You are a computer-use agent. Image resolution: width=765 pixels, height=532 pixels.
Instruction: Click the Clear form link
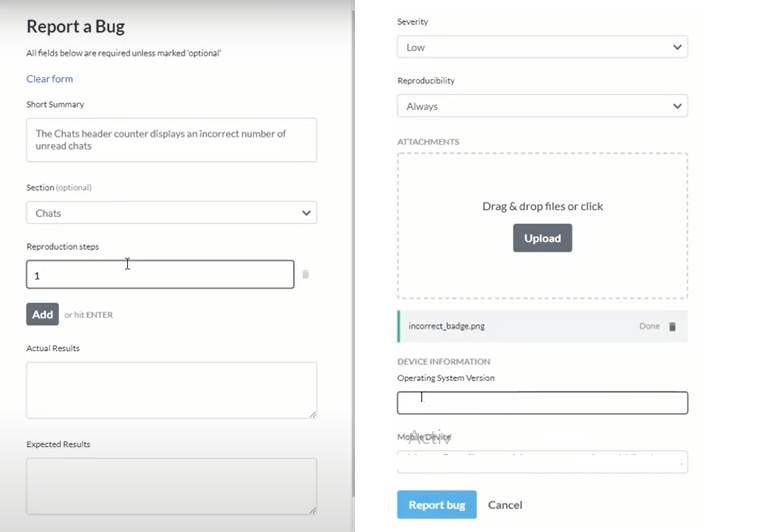[x=50, y=79]
